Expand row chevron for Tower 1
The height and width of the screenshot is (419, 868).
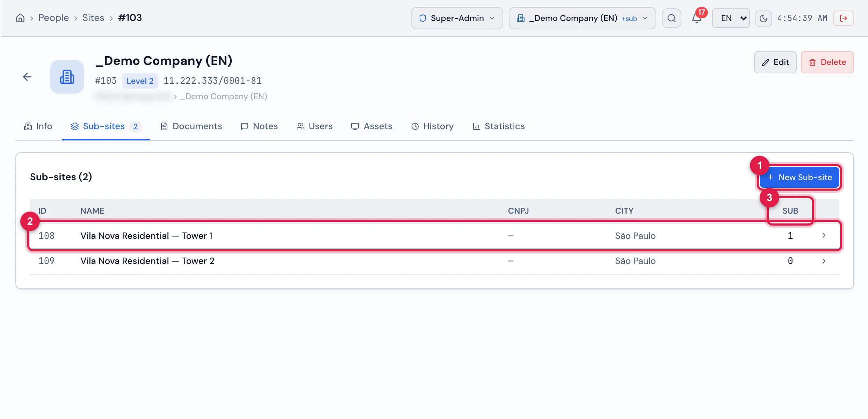[824, 236]
